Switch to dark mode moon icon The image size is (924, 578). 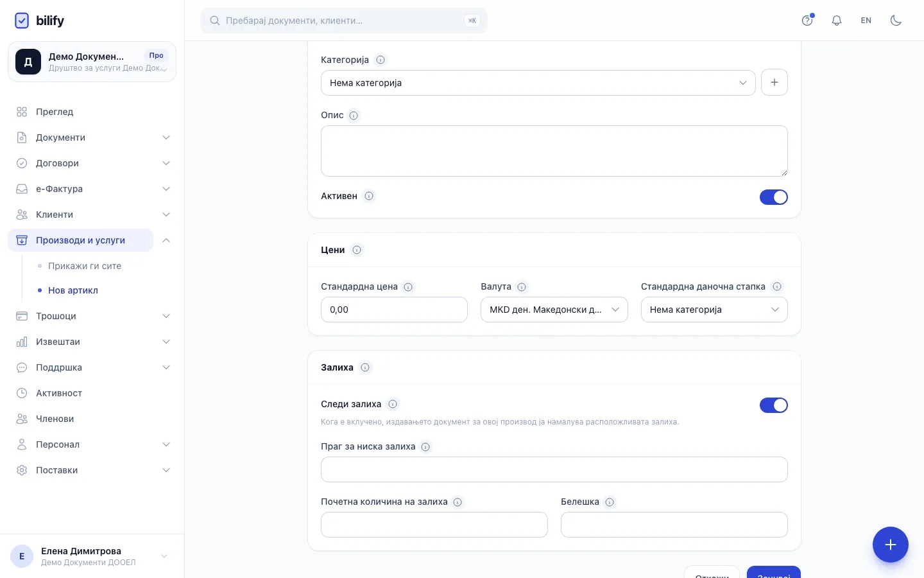[x=896, y=21]
